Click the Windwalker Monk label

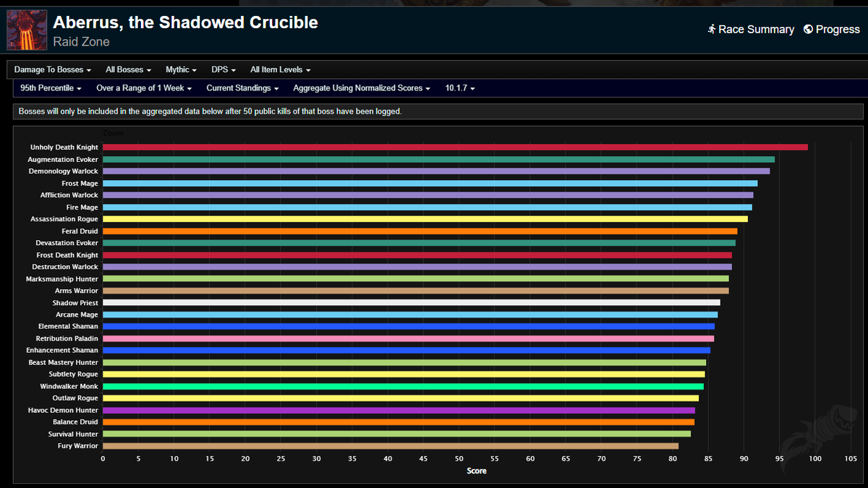click(70, 386)
